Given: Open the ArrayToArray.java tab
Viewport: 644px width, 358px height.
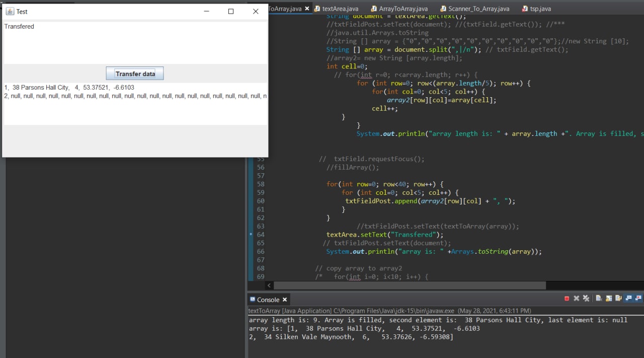Looking at the screenshot, I should coord(403,9).
